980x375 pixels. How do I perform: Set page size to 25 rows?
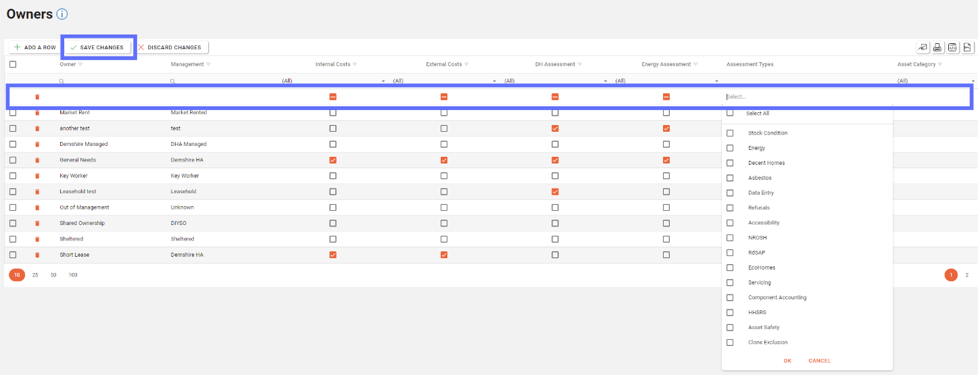click(x=35, y=275)
